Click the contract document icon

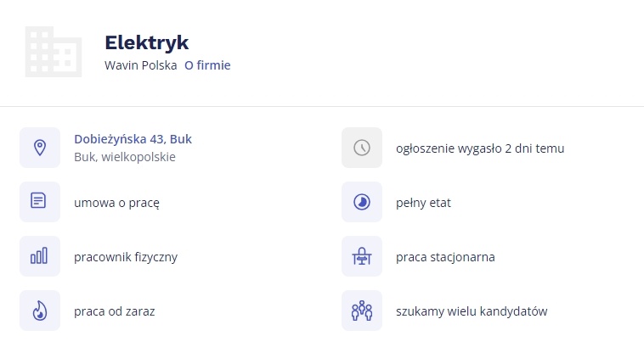click(40, 202)
